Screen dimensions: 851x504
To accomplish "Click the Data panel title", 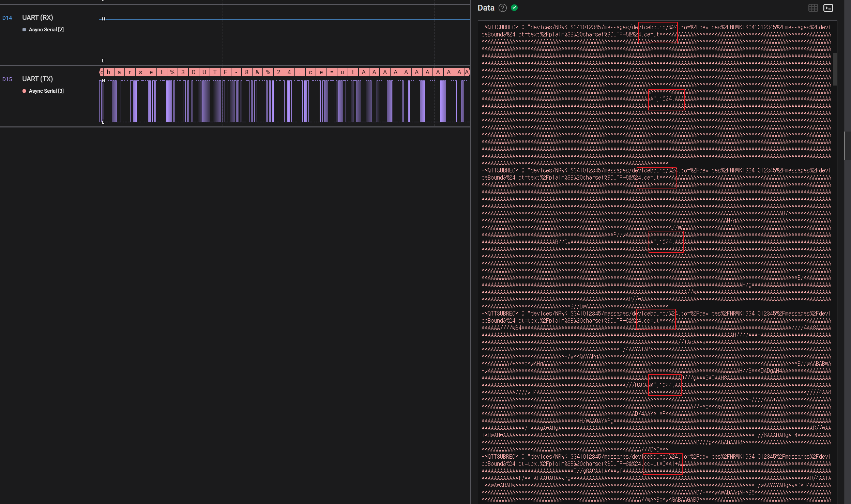I will (486, 8).
